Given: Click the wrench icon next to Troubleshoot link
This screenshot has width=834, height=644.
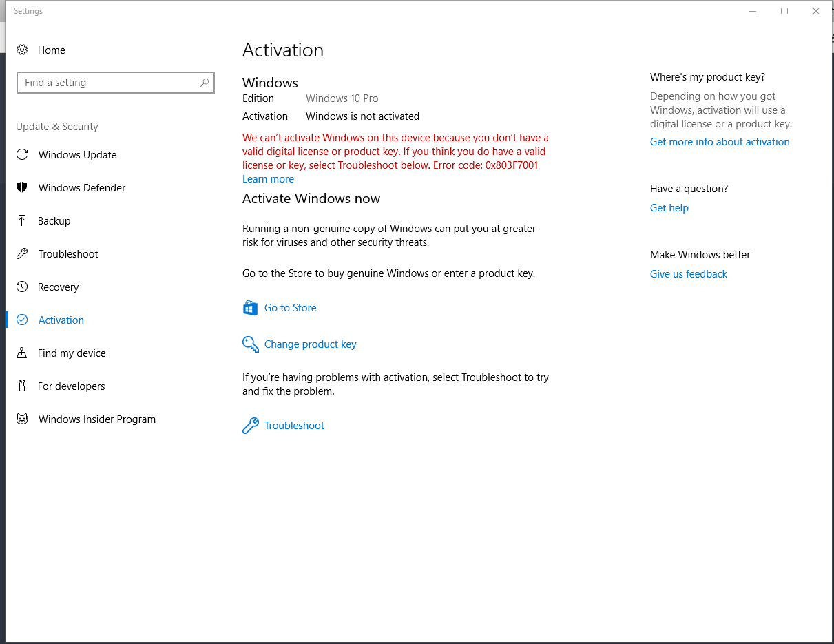Looking at the screenshot, I should [250, 425].
